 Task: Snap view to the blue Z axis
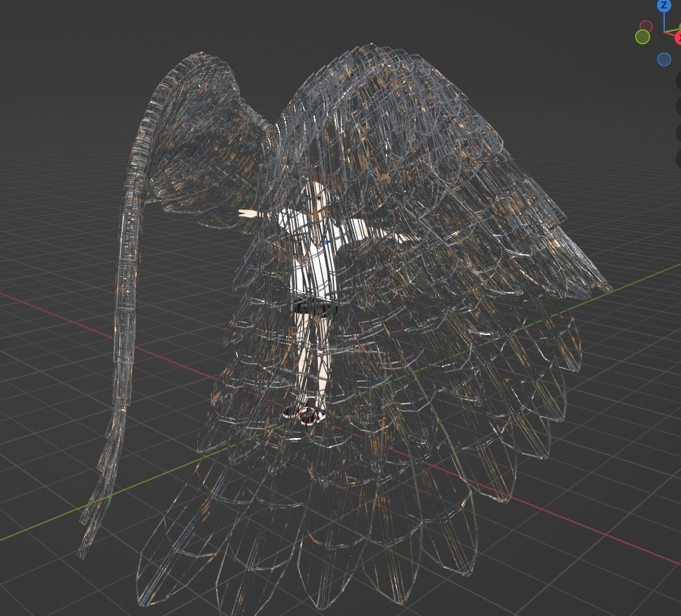point(663,5)
